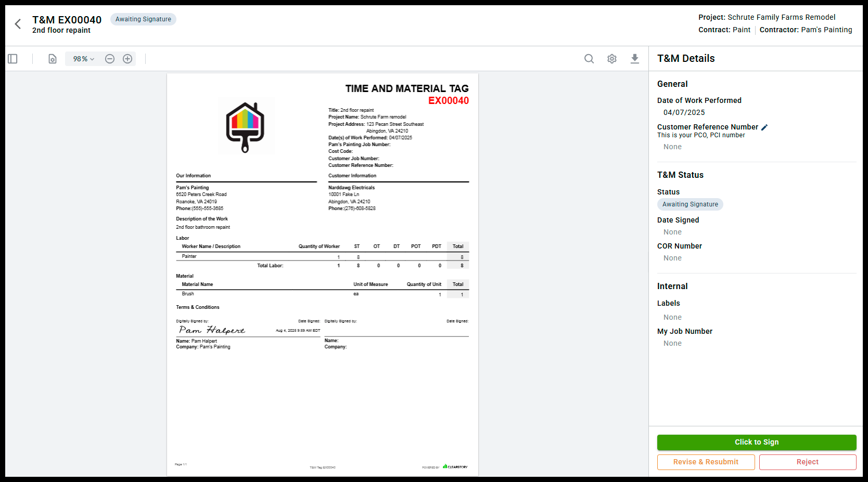Open search in the document viewer
The image size is (868, 482).
(x=589, y=59)
